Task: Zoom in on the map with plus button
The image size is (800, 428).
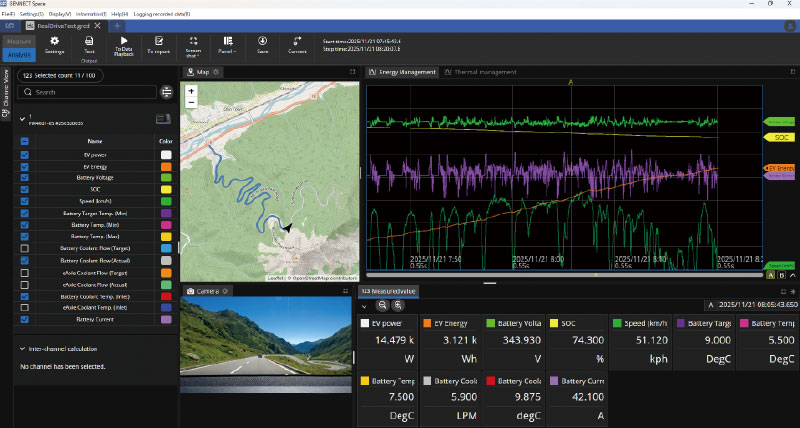Action: pos(191,91)
